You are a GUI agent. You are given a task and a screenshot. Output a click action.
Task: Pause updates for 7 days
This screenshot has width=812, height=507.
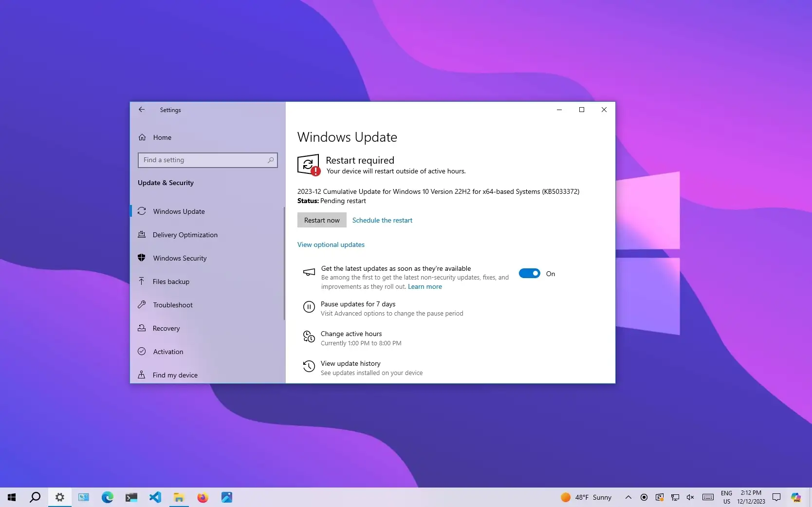pos(358,304)
